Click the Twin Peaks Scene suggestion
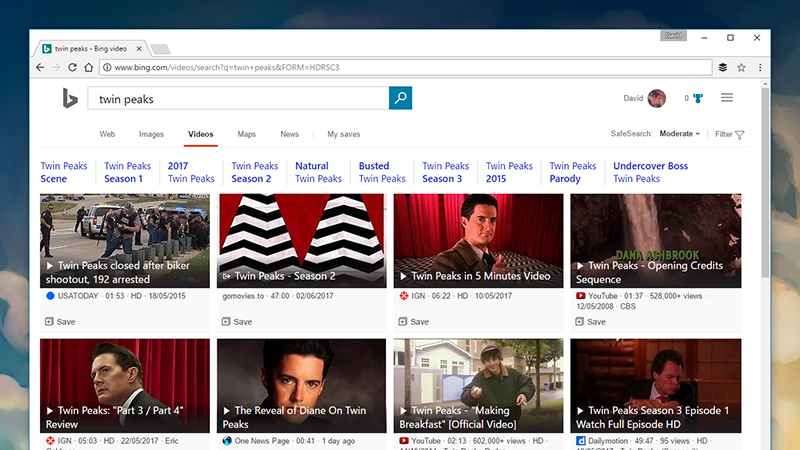The height and width of the screenshot is (450, 800). click(x=64, y=172)
